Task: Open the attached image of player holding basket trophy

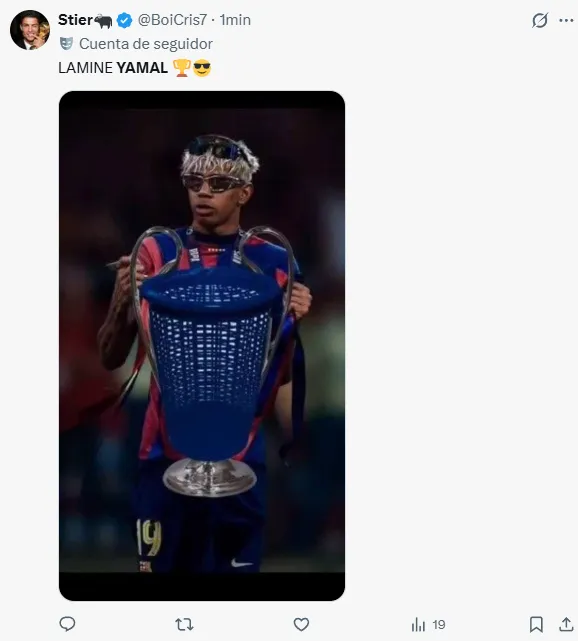Action: (x=202, y=345)
